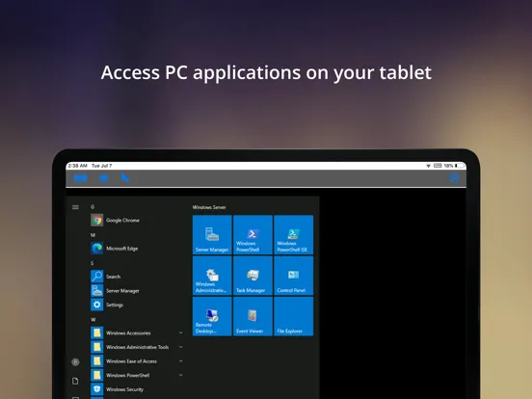Click the 'W' letter header
Image resolution: width=532 pixels, height=399 pixels.
(x=93, y=319)
